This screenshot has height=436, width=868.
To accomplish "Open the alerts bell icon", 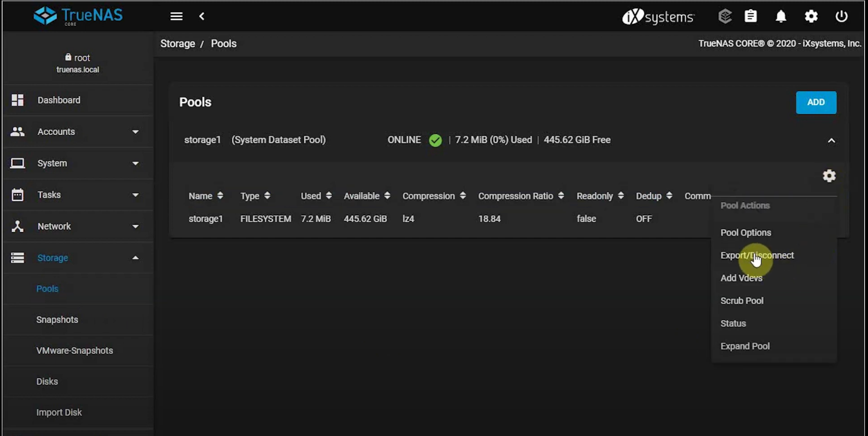I will click(x=780, y=16).
